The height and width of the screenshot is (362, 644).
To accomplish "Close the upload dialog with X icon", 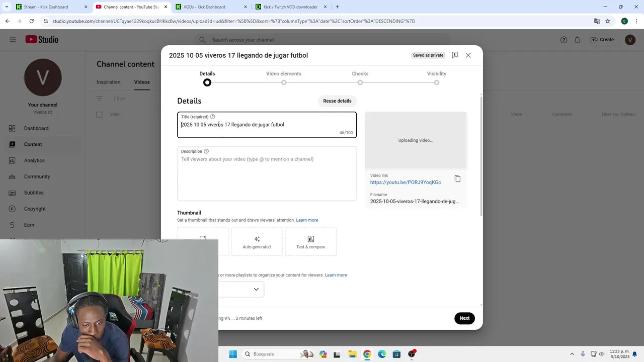I will click(468, 55).
